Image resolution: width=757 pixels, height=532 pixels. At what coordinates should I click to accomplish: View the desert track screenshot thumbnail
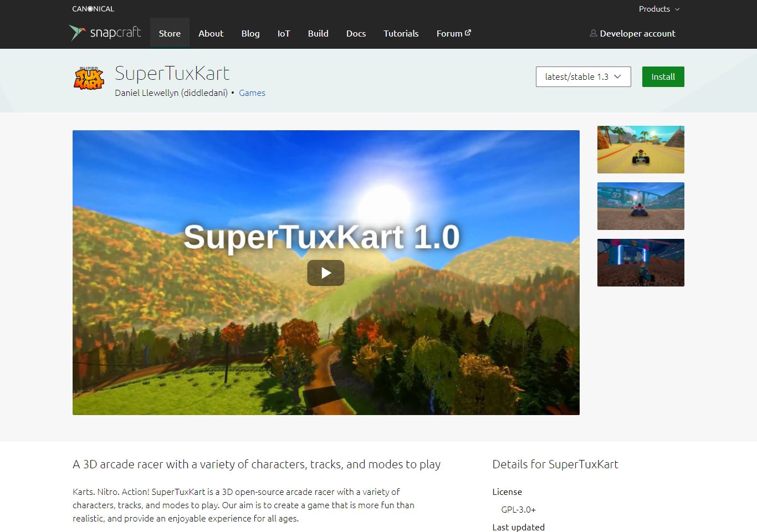click(x=641, y=150)
